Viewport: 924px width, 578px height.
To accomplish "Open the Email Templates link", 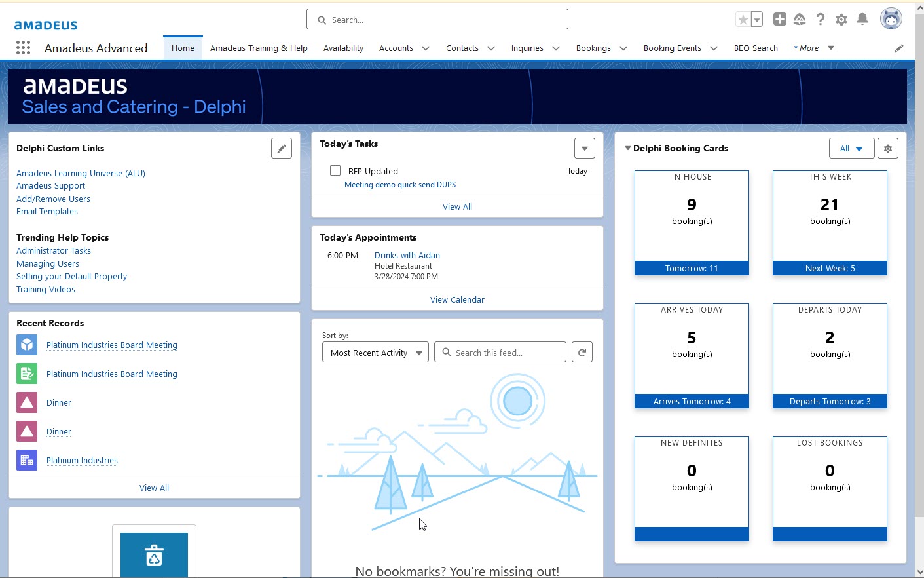I will tap(47, 211).
